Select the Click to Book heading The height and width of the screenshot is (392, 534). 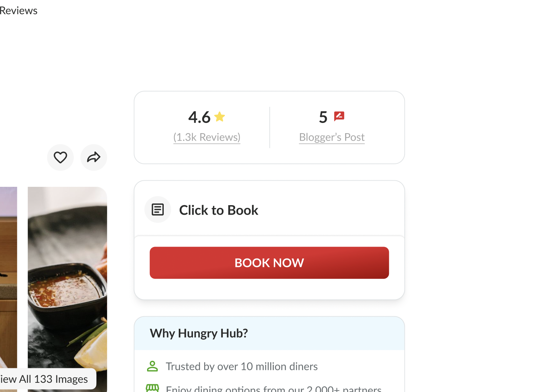click(x=218, y=210)
